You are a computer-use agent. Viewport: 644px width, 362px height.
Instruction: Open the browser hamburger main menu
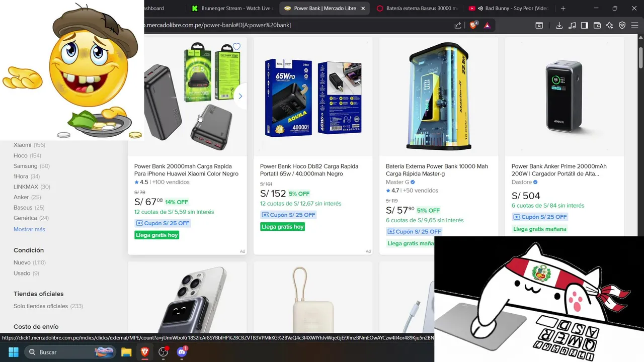tap(635, 25)
